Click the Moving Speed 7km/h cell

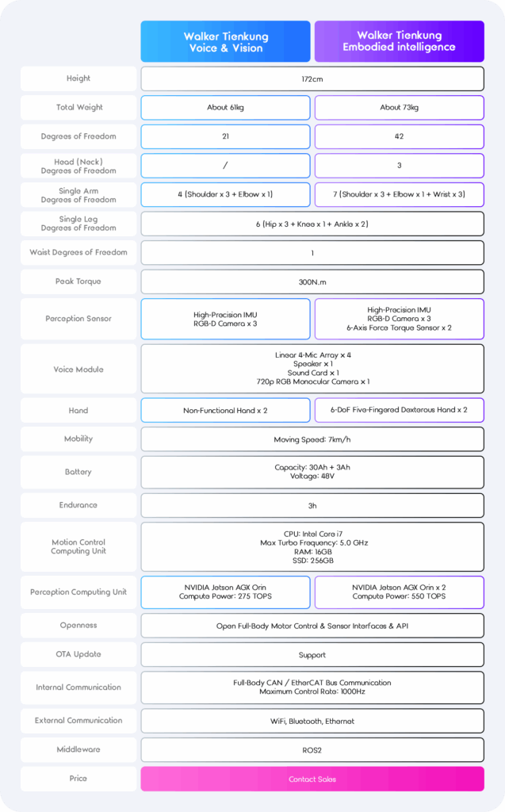click(x=312, y=439)
